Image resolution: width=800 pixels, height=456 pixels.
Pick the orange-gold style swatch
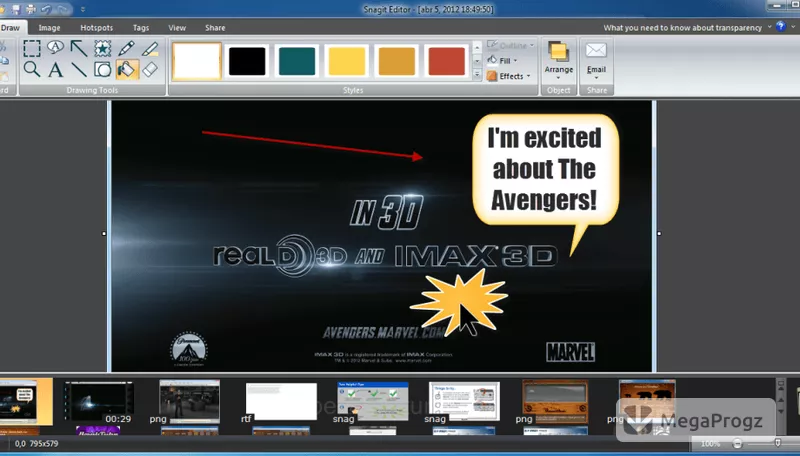point(396,61)
